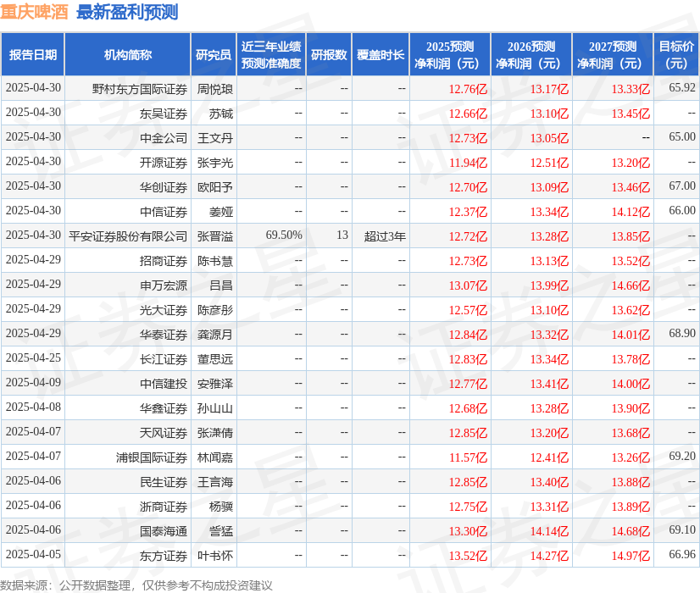Image resolution: width=700 pixels, height=593 pixels.
Task: Click the 超过3年 coverage value
Action: pyautogui.click(x=385, y=236)
